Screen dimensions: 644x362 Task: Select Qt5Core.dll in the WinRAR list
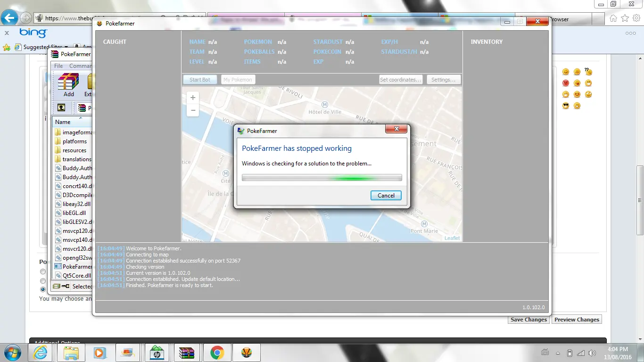73,276
